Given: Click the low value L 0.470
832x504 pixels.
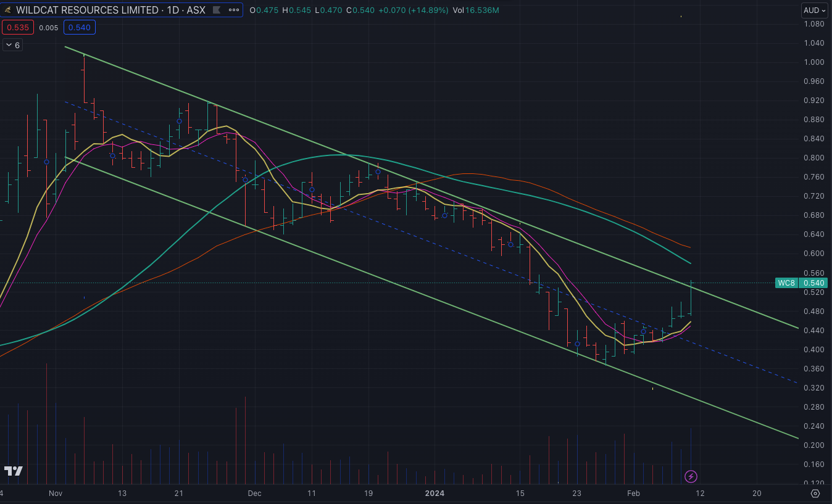Looking at the screenshot, I should point(328,10).
